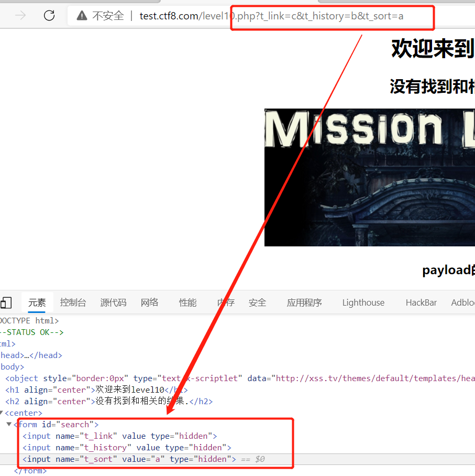The height and width of the screenshot is (476, 475).
Task: Collapse the form id="search" node arrow
Action: pyautogui.click(x=9, y=424)
